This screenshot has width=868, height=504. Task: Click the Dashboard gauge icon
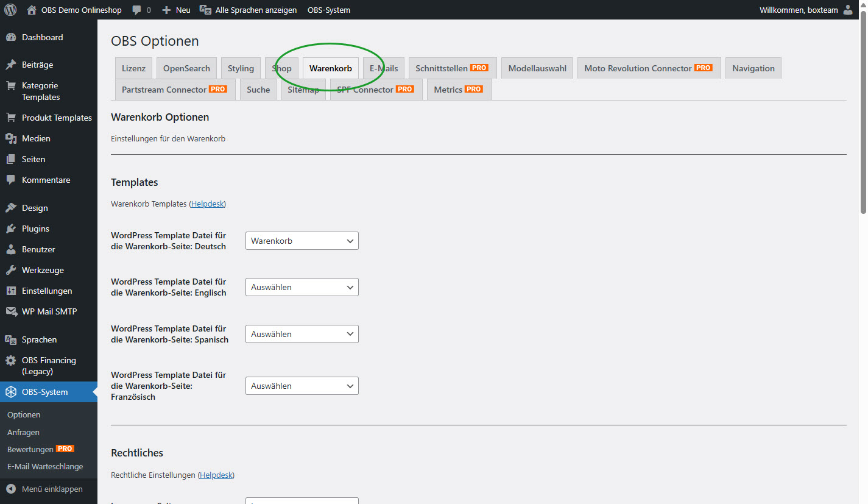click(11, 37)
